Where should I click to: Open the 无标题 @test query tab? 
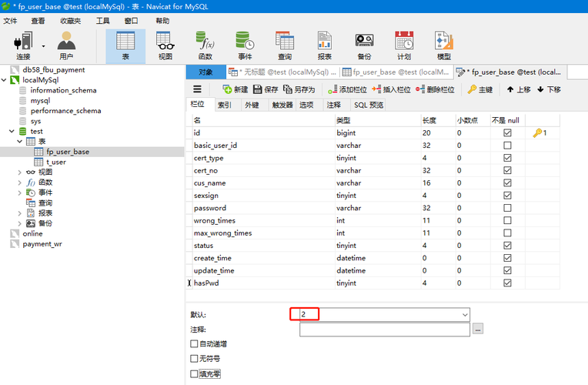(x=282, y=72)
